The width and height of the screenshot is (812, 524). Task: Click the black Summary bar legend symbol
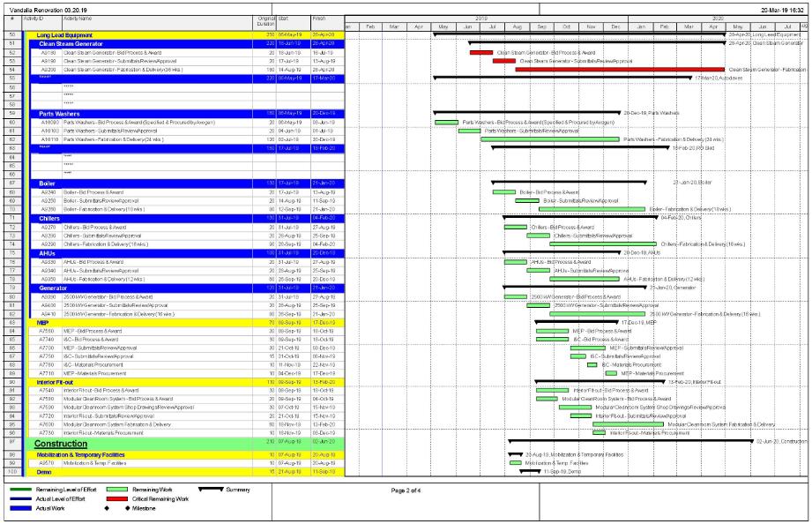[212, 488]
